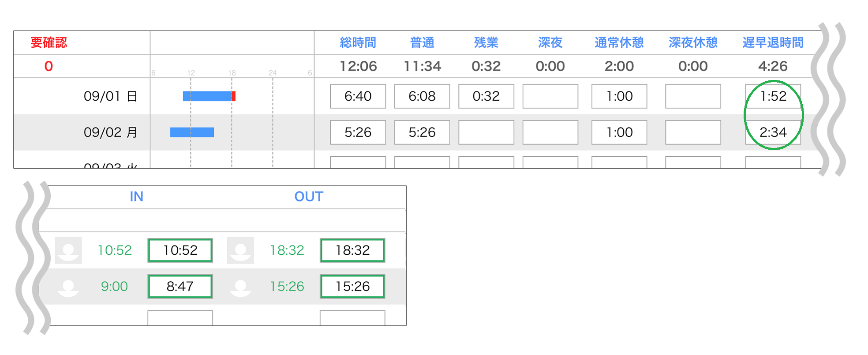The image size is (868, 355).
Task: Click the 遅早退時間 field showing 2:34
Action: coord(773,132)
